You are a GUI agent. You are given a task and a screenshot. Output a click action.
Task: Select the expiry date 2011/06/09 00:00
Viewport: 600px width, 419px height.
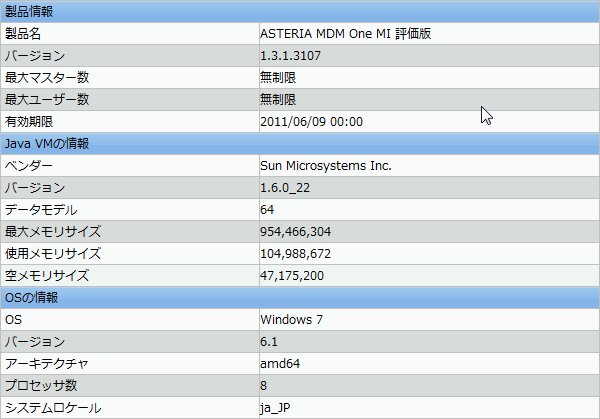point(311,122)
